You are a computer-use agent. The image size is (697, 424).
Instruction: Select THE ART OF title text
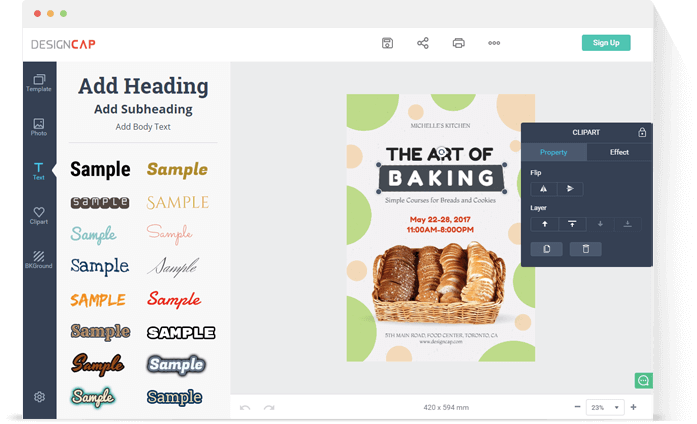click(x=439, y=154)
